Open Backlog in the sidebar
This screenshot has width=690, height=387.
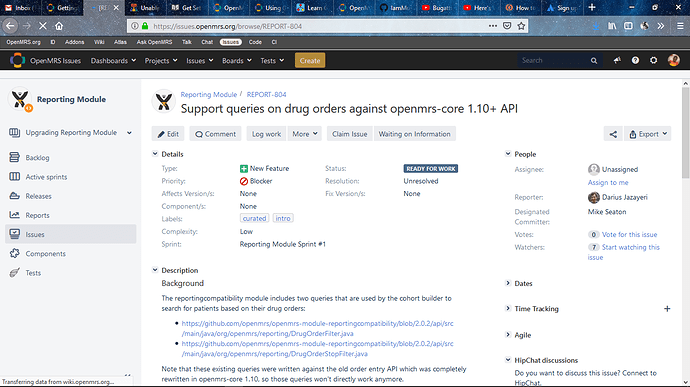click(x=37, y=158)
